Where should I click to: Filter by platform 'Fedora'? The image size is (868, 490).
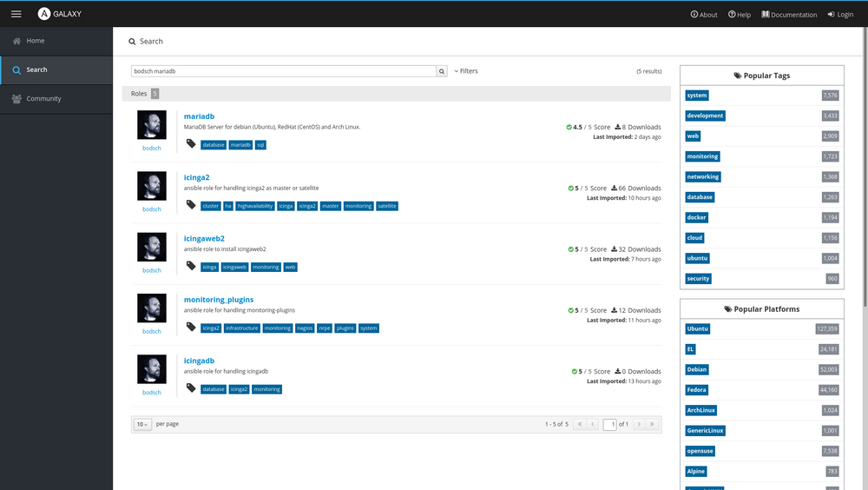(x=696, y=390)
